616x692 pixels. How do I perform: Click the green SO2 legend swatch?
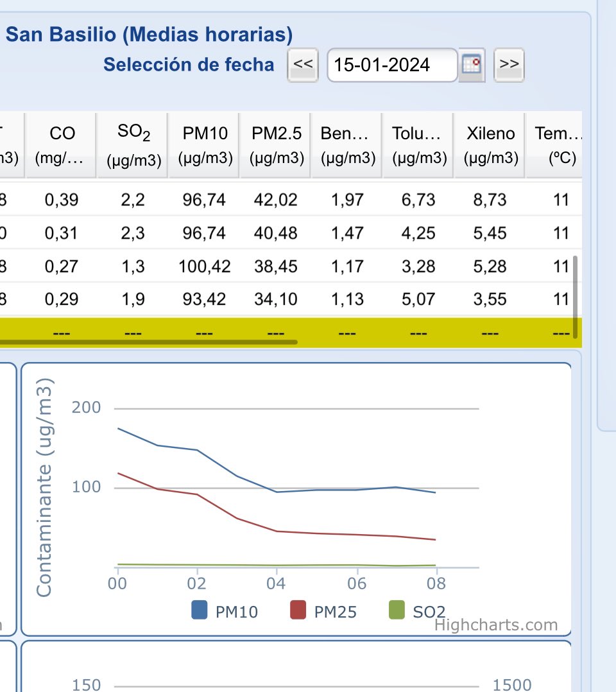(x=397, y=610)
